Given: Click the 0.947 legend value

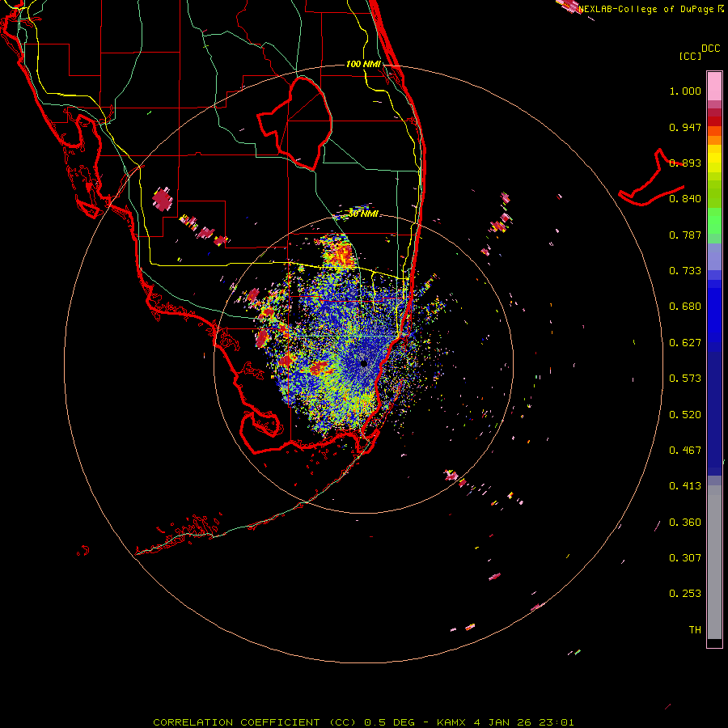Looking at the screenshot, I should [x=685, y=127].
